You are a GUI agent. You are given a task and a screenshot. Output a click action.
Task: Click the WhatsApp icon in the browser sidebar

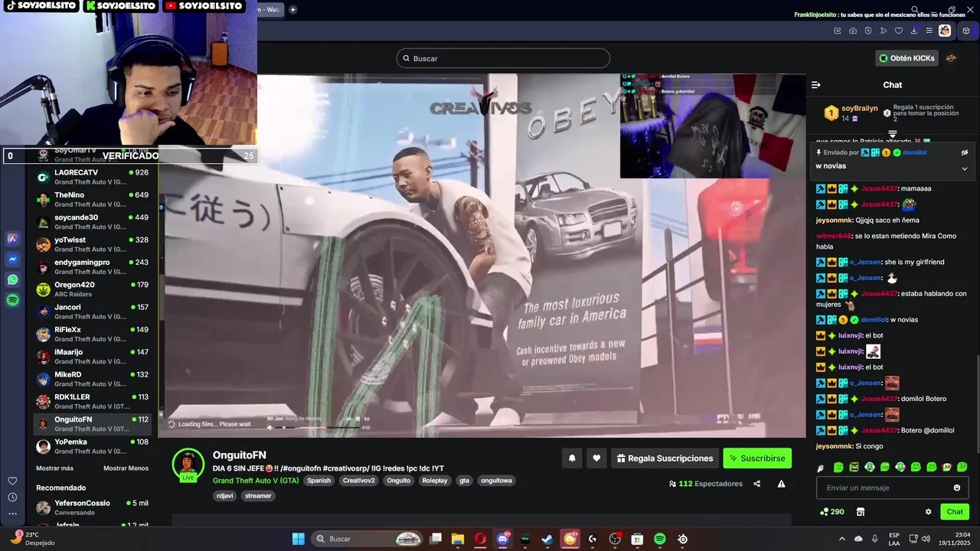[x=12, y=280]
